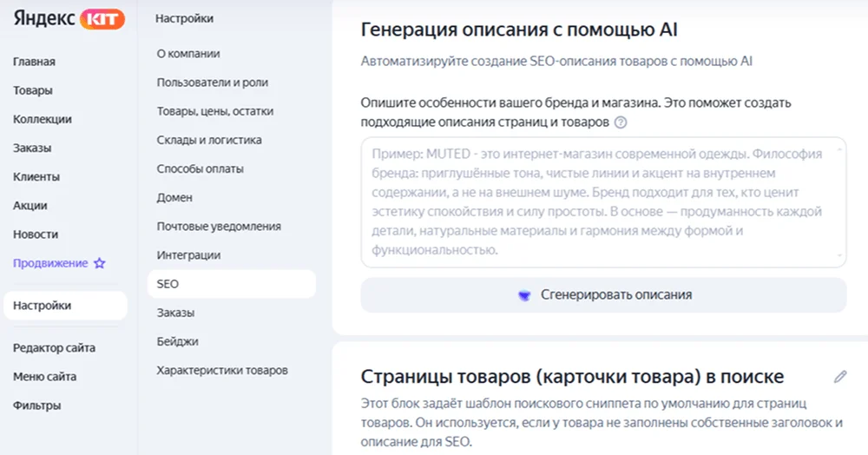
Task: Open Редактор сайта
Action: (x=55, y=348)
